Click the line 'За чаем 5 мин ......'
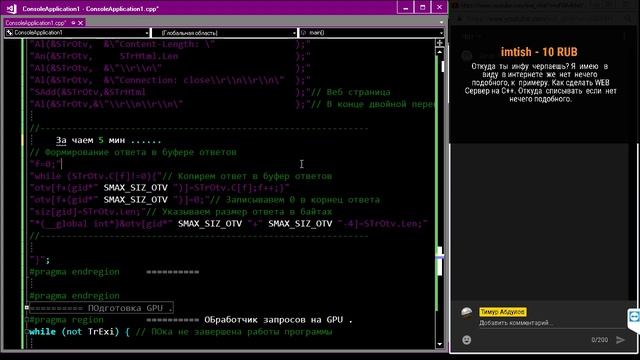640x360 pixels. [109, 140]
